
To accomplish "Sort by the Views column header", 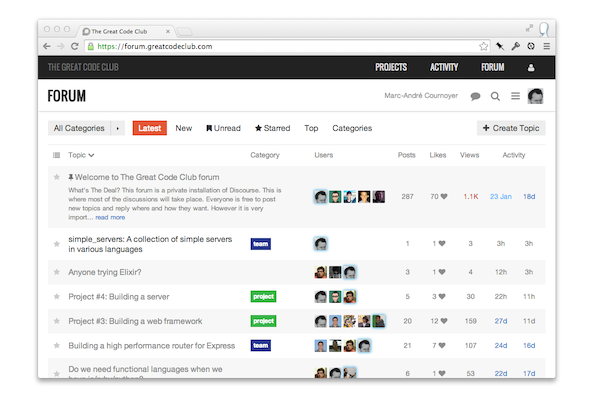I will (469, 155).
